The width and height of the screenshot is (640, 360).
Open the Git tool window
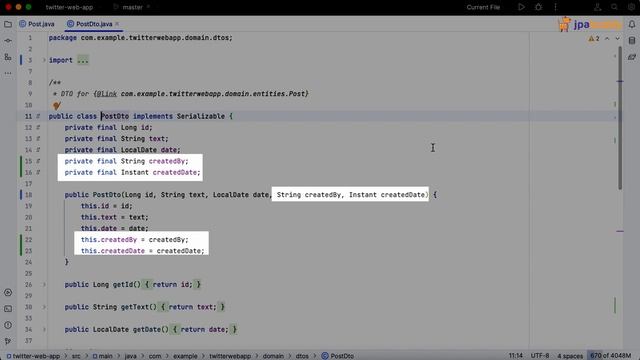[8, 341]
